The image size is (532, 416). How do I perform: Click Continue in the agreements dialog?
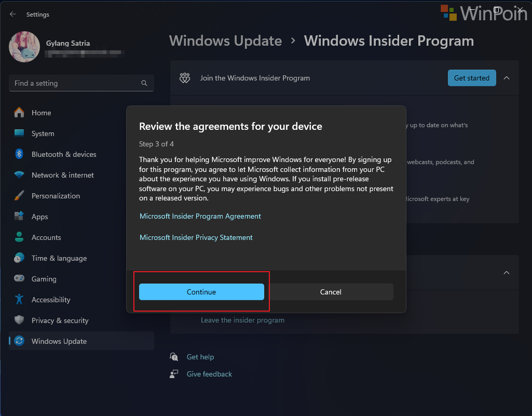pyautogui.click(x=201, y=292)
